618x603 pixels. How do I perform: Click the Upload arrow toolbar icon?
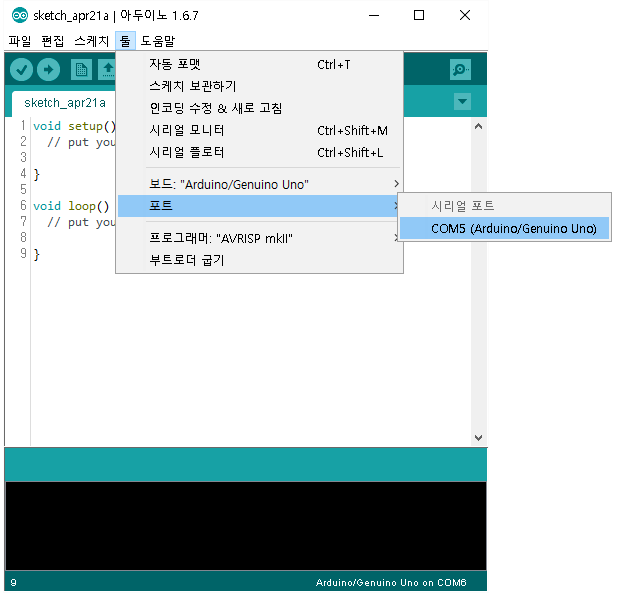(x=48, y=70)
